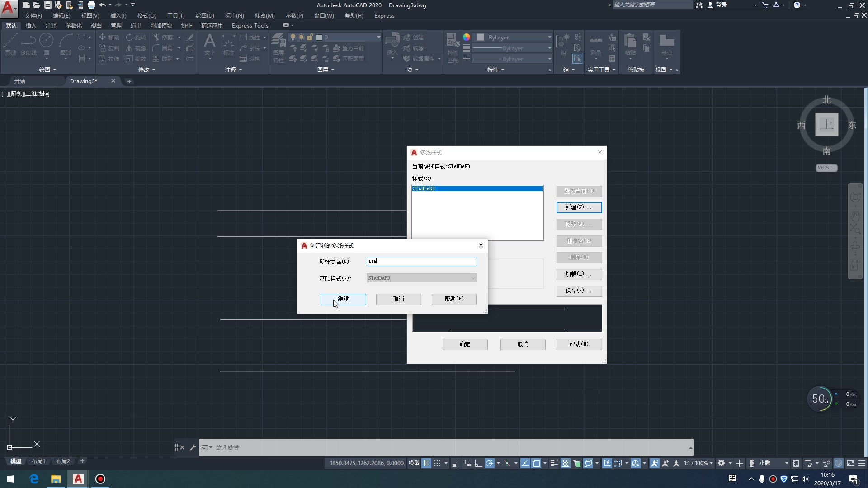Open the 图层特性 (Layer Properties) manager
The height and width of the screenshot is (488, 868).
278,47
